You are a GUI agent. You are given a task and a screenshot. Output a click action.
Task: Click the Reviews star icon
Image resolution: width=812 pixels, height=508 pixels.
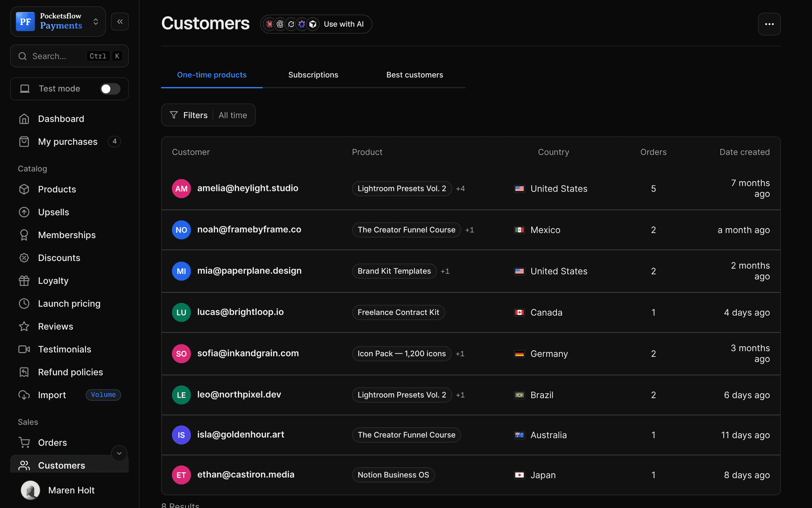click(x=24, y=326)
